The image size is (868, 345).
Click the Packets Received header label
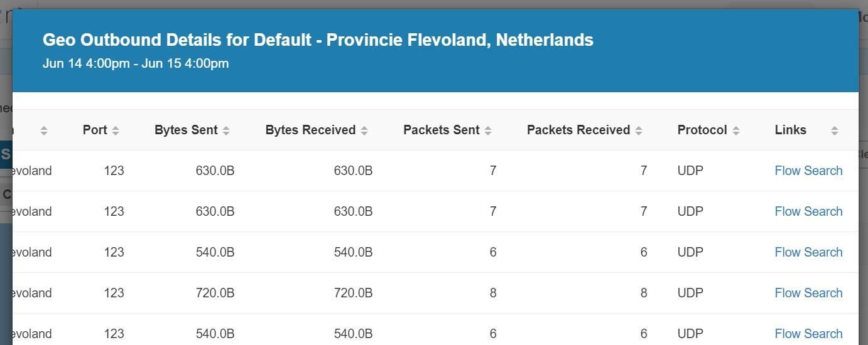578,130
